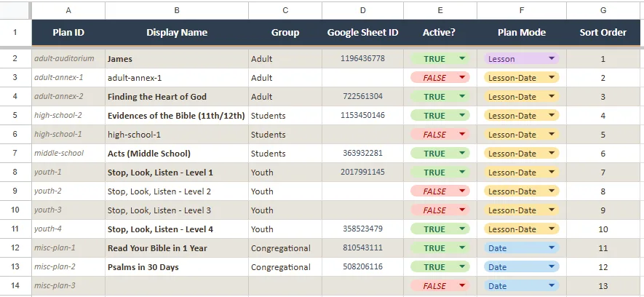The image size is (644, 297).
Task: Open Plan Mode dropdown for Evidences of the Bible
Action: (522, 116)
